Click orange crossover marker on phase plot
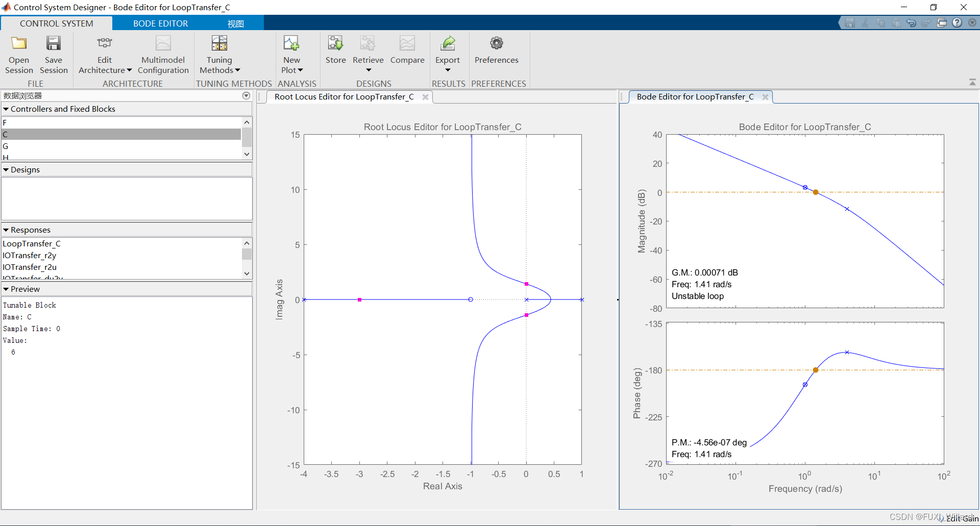The height and width of the screenshot is (526, 980). pyautogui.click(x=816, y=370)
